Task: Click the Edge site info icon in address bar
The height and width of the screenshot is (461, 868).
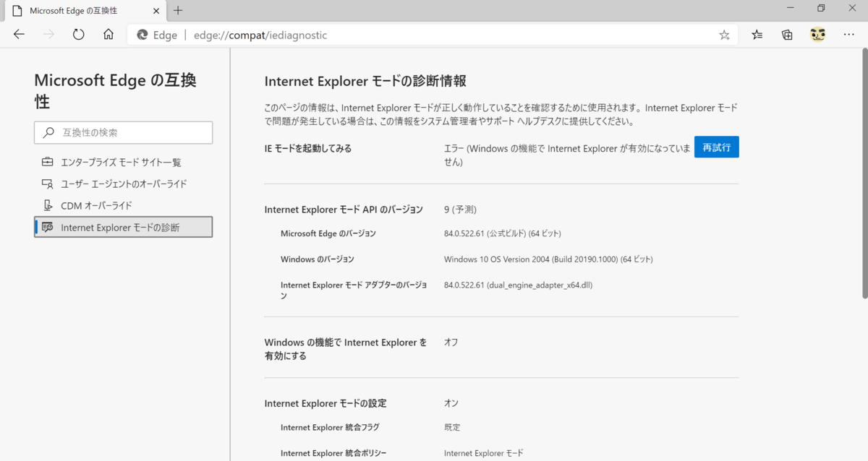Action: click(x=142, y=35)
